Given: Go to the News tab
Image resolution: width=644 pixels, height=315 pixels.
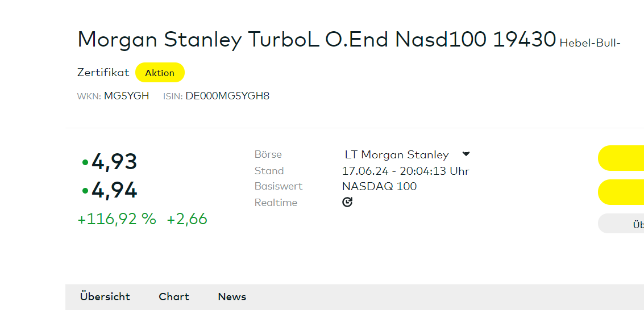Looking at the screenshot, I should click(232, 296).
